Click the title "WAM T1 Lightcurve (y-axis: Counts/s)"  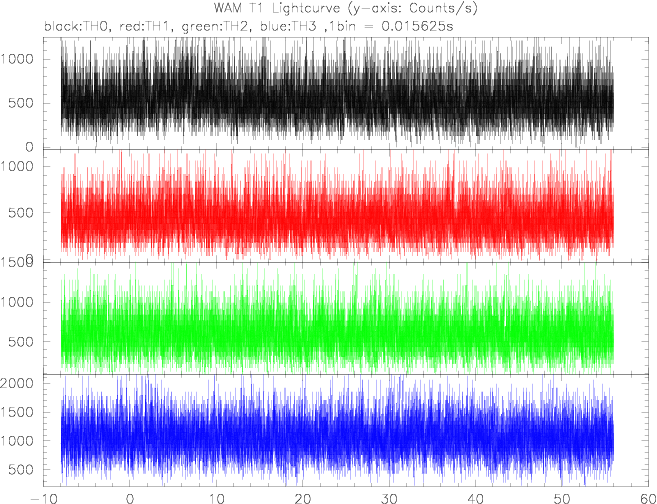coord(346,8)
